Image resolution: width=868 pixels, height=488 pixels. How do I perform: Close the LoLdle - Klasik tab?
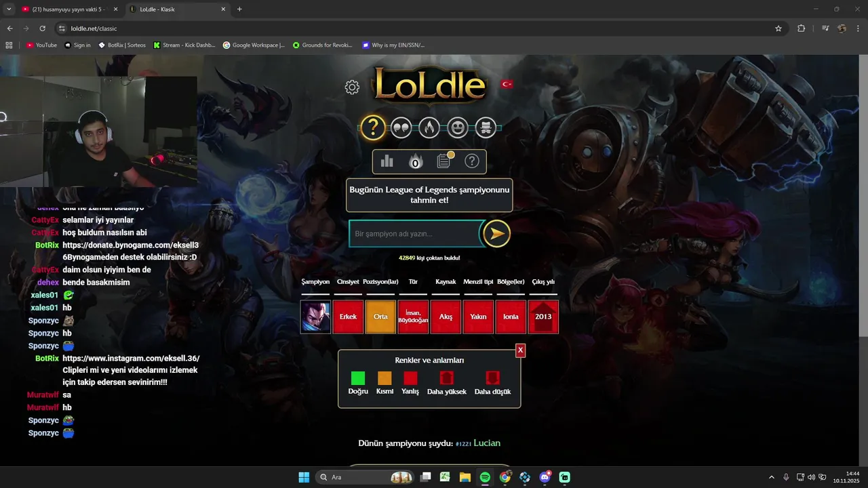223,9
